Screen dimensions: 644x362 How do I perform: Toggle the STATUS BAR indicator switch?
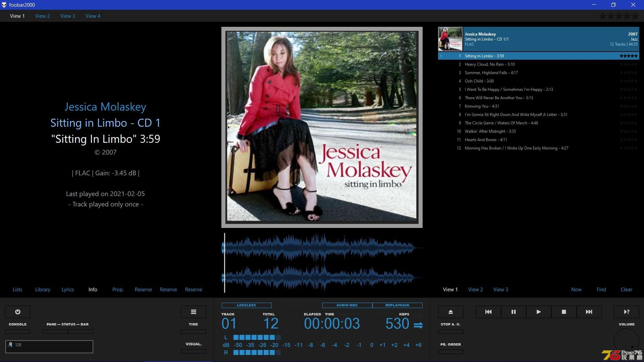(x=81, y=331)
